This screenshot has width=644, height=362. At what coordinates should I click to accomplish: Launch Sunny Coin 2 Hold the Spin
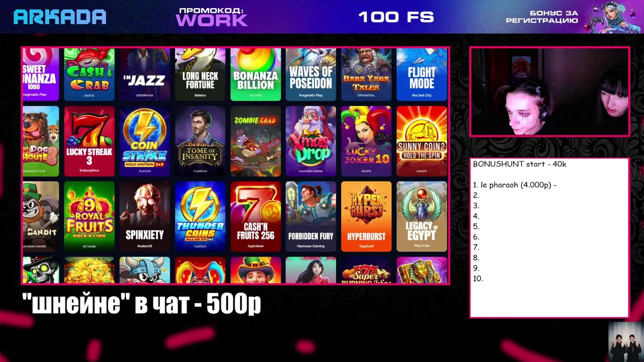pyautogui.click(x=422, y=141)
